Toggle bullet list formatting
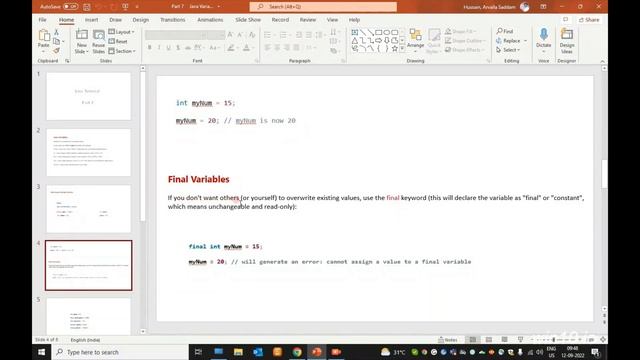The height and width of the screenshot is (360, 640). 267,35
